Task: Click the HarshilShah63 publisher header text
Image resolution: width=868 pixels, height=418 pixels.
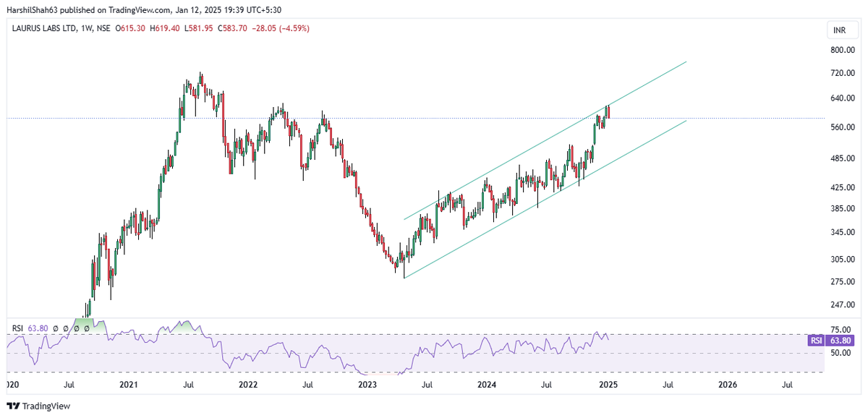Action: click(31, 9)
